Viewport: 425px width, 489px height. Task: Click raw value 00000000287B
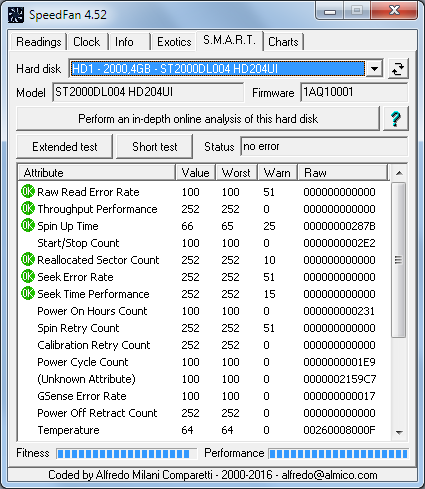point(339,226)
